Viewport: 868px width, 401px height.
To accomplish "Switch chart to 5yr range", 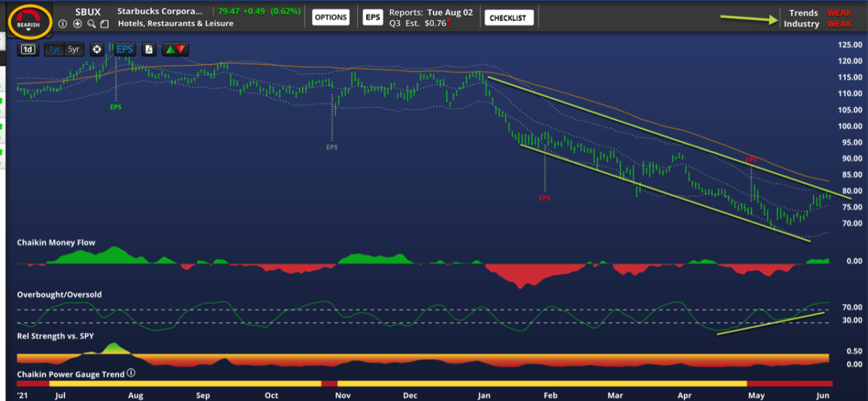I will [x=73, y=50].
